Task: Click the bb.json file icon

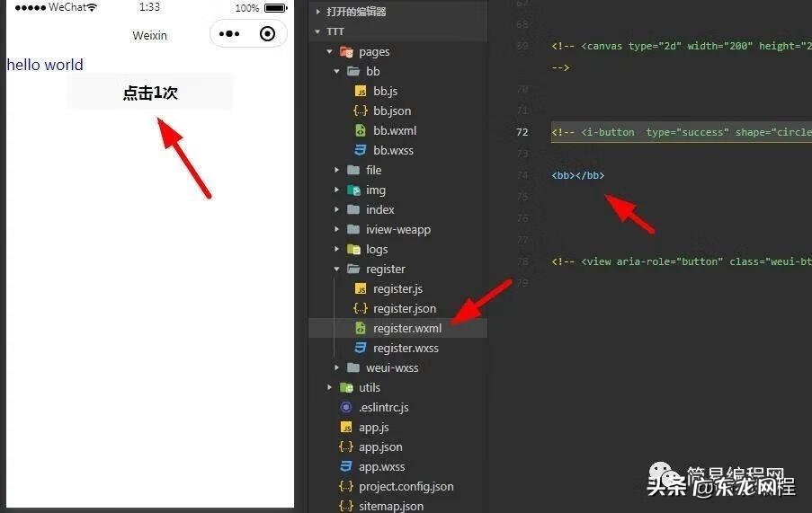Action: [x=360, y=111]
